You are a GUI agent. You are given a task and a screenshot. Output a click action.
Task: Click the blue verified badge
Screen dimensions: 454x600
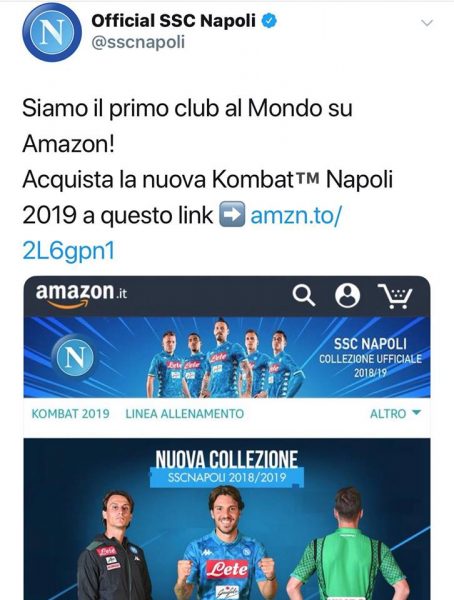tap(269, 21)
